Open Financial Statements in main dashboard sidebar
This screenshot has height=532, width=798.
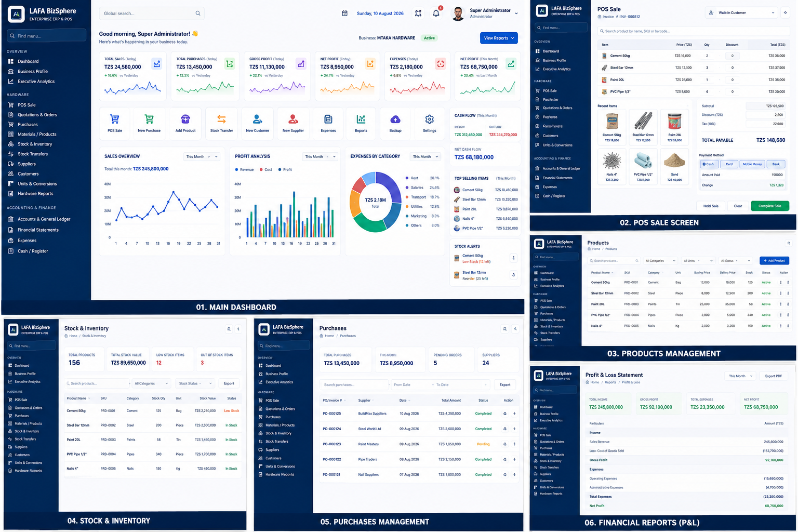pyautogui.click(x=38, y=230)
